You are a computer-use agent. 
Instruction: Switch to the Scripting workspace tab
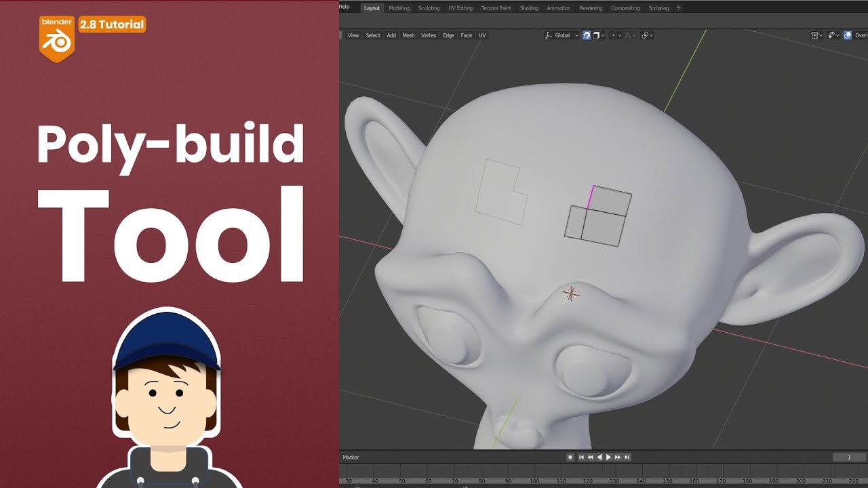(658, 8)
